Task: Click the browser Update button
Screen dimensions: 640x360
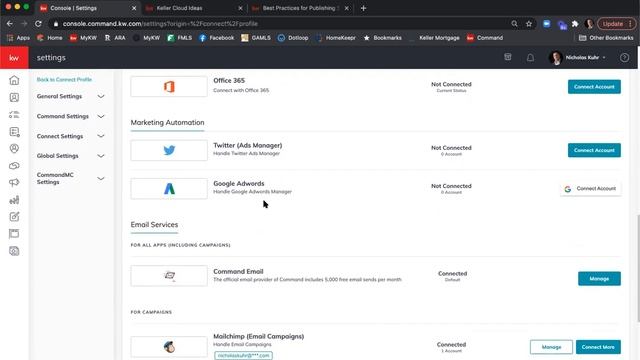Action: pos(616,24)
